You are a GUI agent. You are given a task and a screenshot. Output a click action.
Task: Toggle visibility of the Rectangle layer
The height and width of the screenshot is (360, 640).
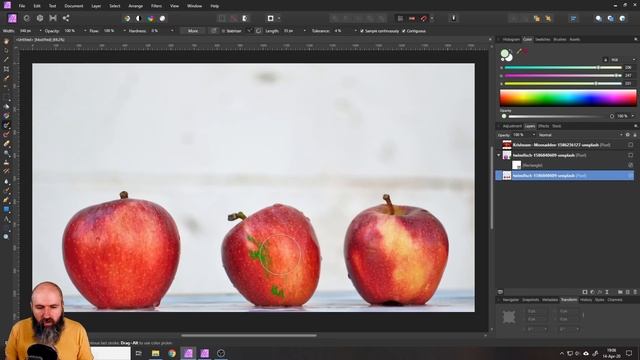coord(631,165)
